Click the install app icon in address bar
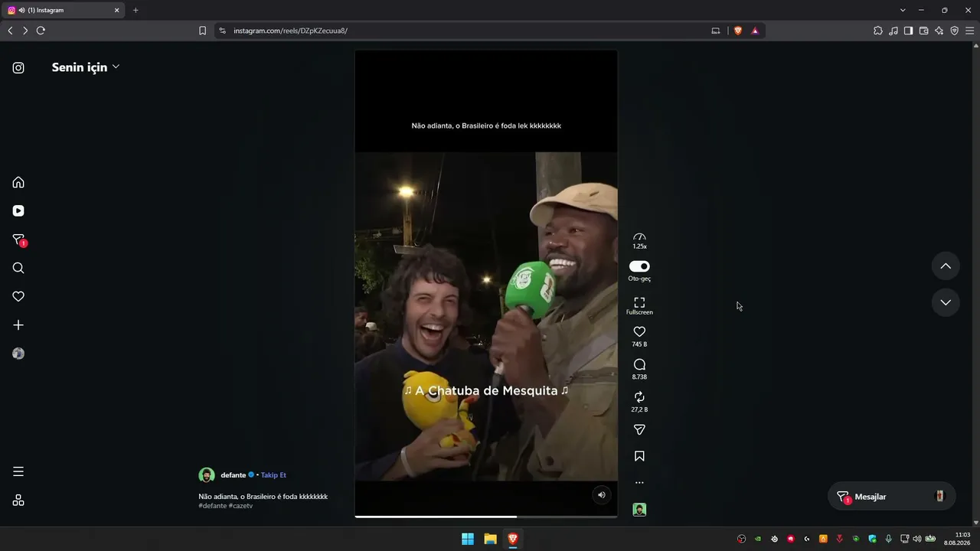The width and height of the screenshot is (980, 551). (716, 31)
